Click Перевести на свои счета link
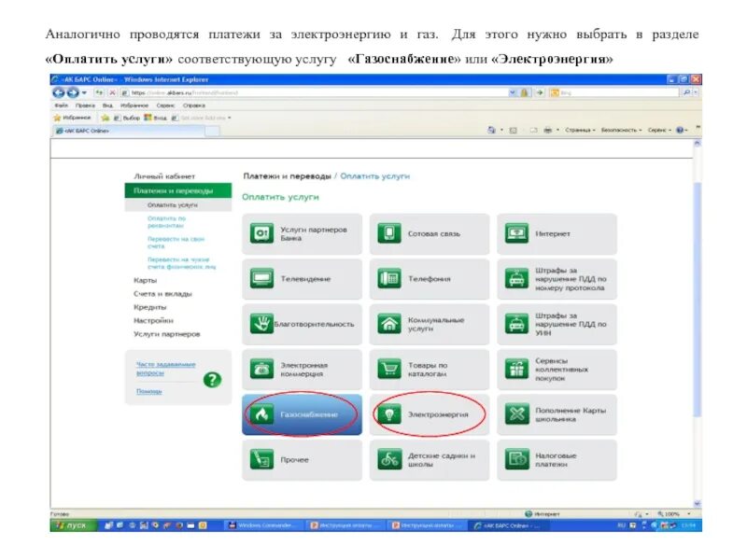747x560 pixels. point(176,243)
